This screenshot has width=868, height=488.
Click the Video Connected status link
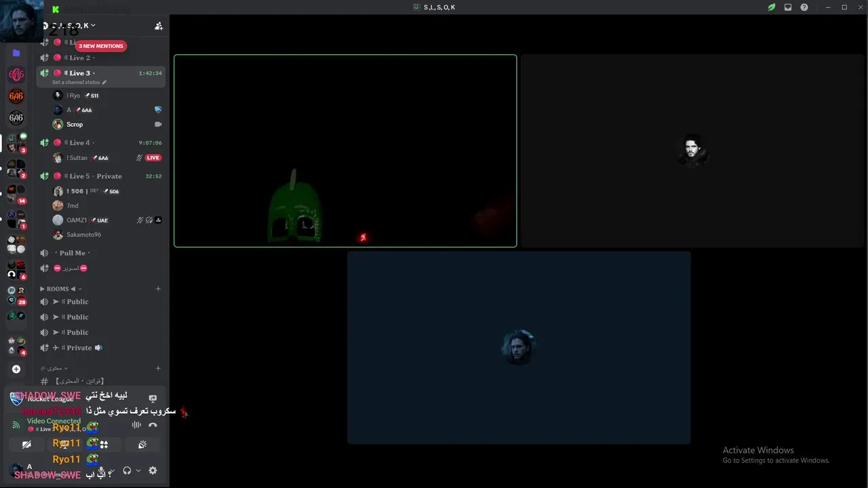coord(54,421)
